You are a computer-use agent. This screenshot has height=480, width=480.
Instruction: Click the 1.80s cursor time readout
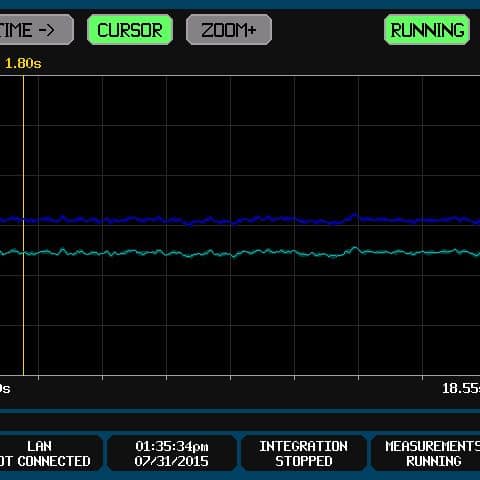(x=23, y=63)
